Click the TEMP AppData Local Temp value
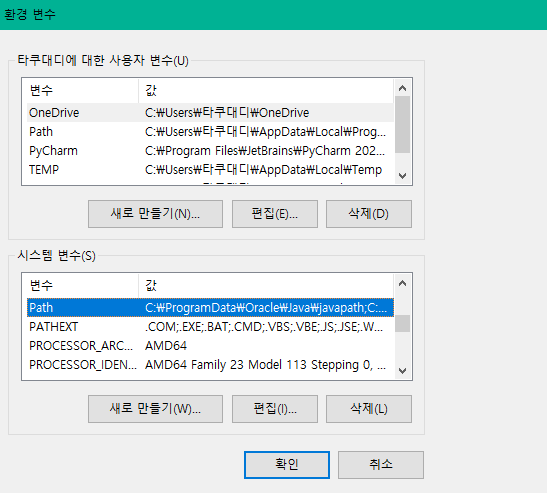This screenshot has height=493, width=547. (x=263, y=170)
